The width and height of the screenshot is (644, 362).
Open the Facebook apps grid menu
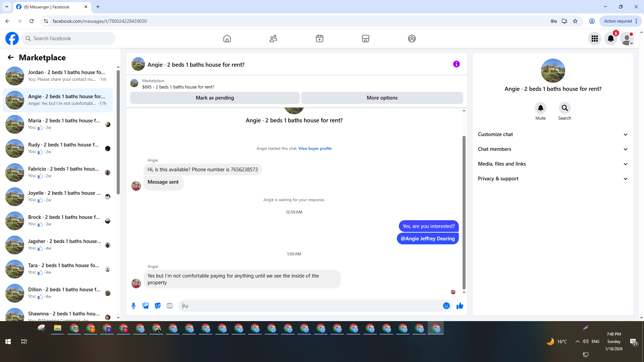(595, 39)
